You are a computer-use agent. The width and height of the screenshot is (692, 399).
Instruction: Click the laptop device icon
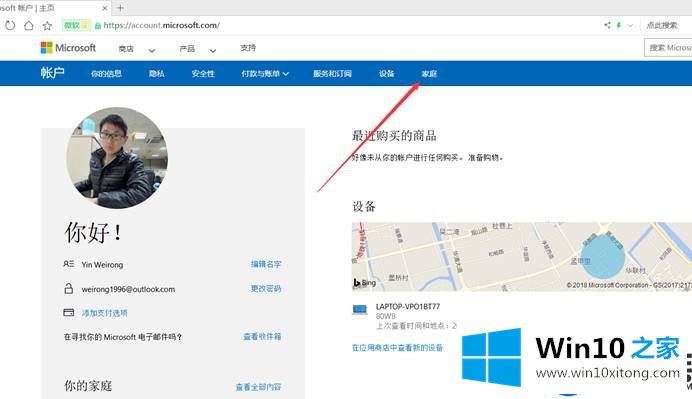tap(360, 310)
